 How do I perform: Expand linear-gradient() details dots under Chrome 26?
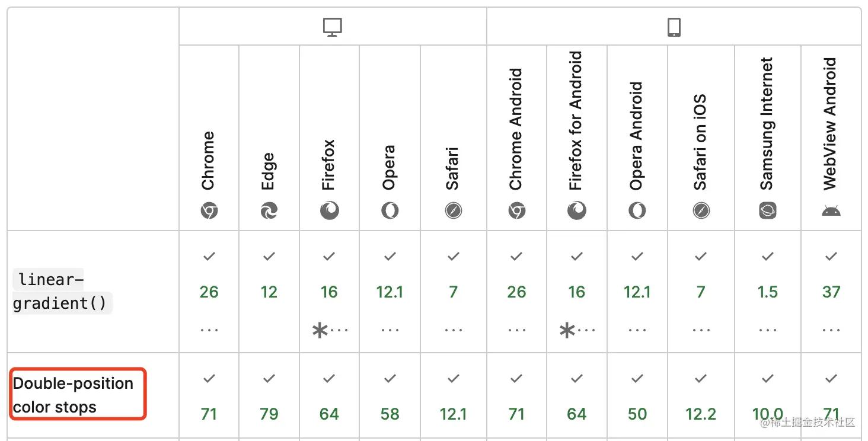209,330
